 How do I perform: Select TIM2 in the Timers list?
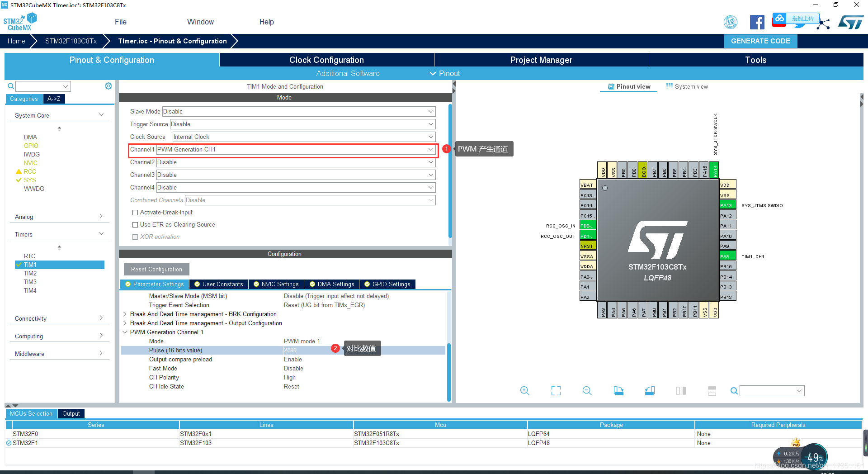tap(30, 273)
